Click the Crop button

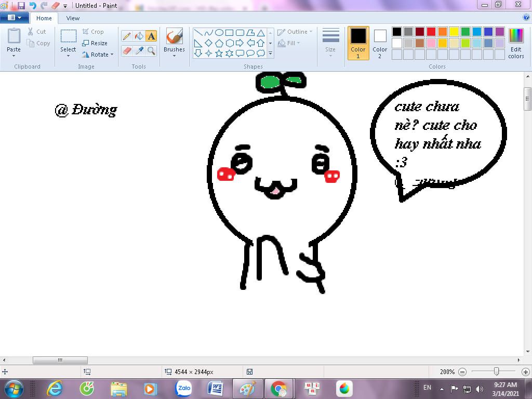[x=93, y=32]
